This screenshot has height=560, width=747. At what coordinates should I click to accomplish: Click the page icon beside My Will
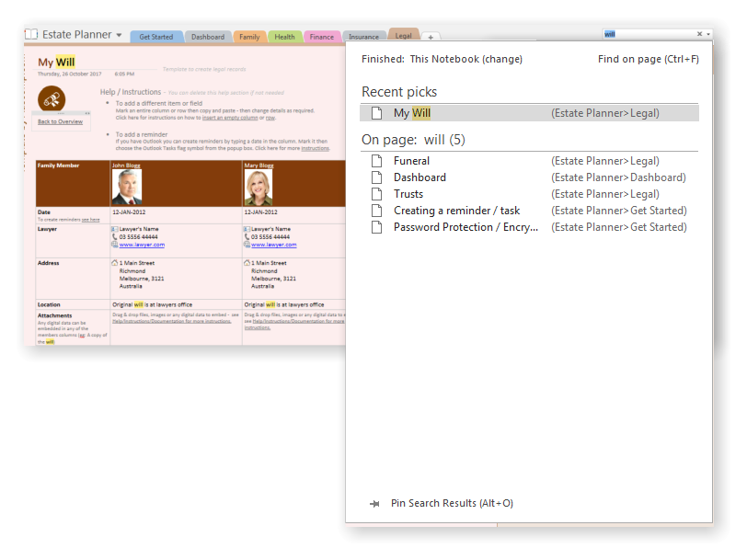coord(376,113)
